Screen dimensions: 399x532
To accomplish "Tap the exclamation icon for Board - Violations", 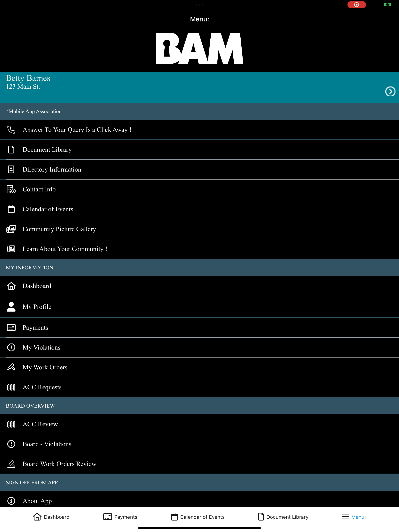I will [11, 444].
